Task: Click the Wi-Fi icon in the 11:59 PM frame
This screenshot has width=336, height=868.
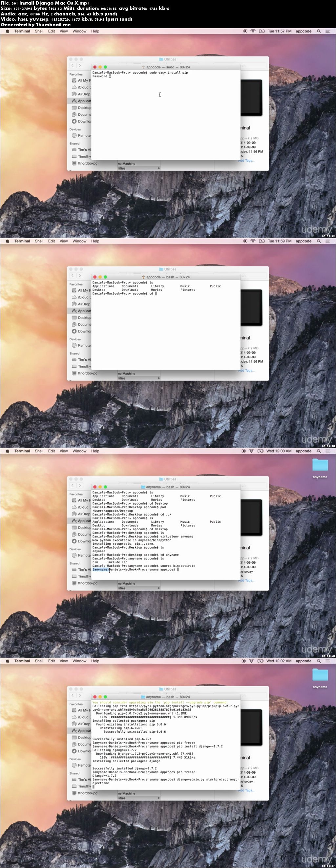Action: click(253, 241)
